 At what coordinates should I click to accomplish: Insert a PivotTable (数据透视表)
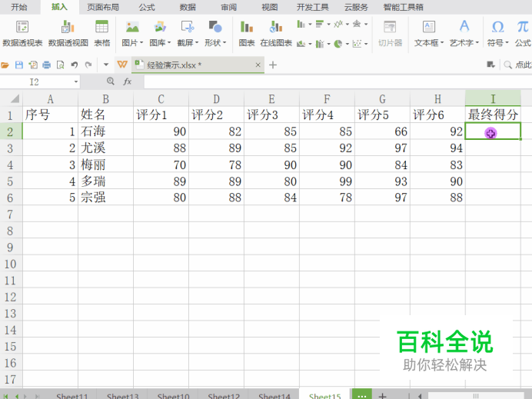(22, 34)
